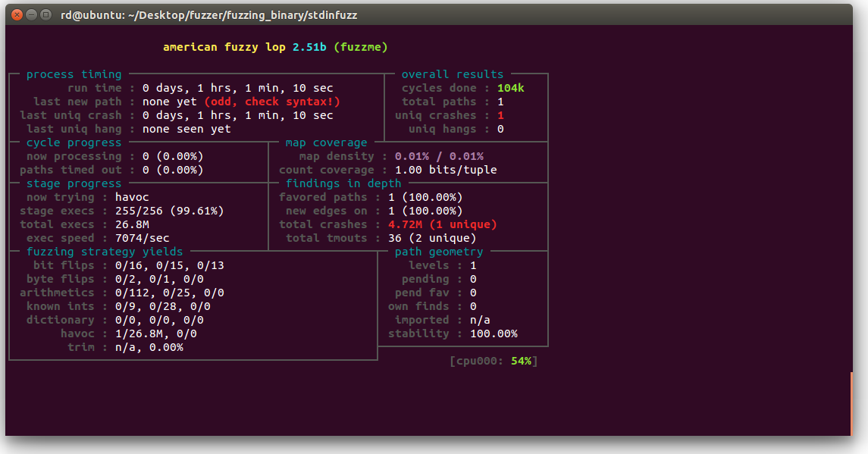The width and height of the screenshot is (868, 454).
Task: Click the terminal maximize button
Action: coord(46,15)
